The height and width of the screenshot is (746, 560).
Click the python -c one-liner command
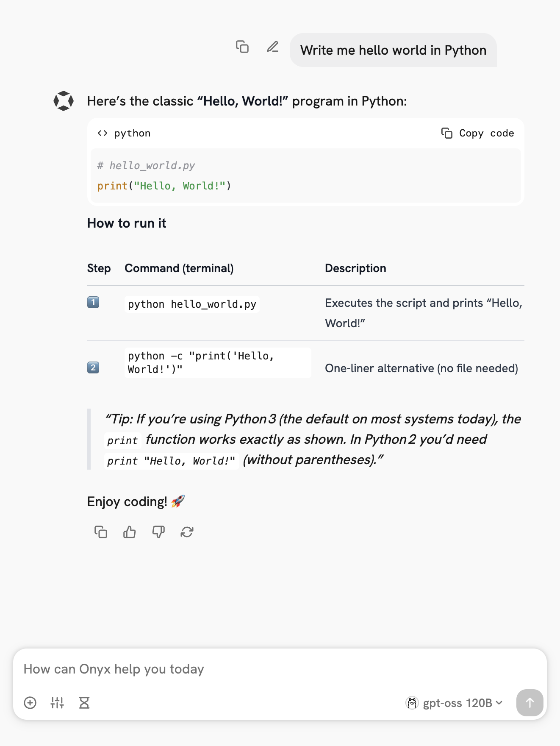click(201, 362)
